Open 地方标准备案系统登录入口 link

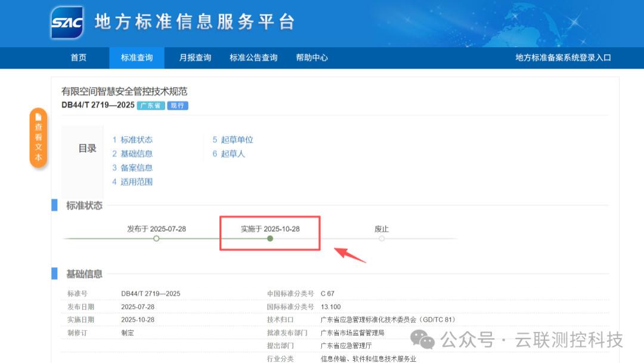[x=563, y=57]
